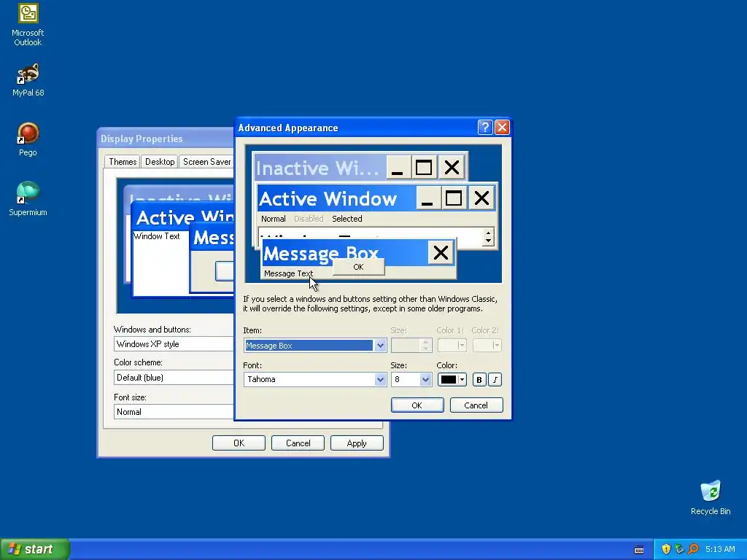The image size is (747, 560).
Task: Click the 5:13 AM clock
Action: [x=720, y=549]
